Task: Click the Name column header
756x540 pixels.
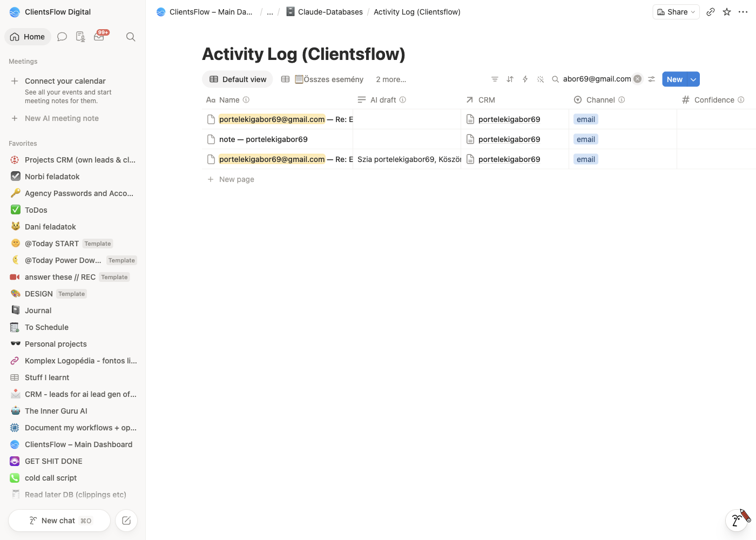Action: (278, 100)
